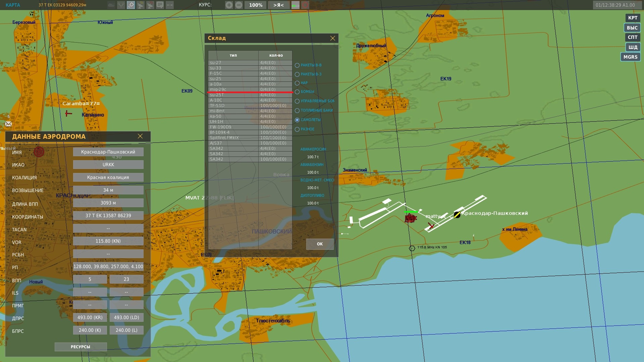Image resolution: width=644 pixels, height=362 pixels.
Task: Select the distance ruler arrow tool
Action: point(170,5)
